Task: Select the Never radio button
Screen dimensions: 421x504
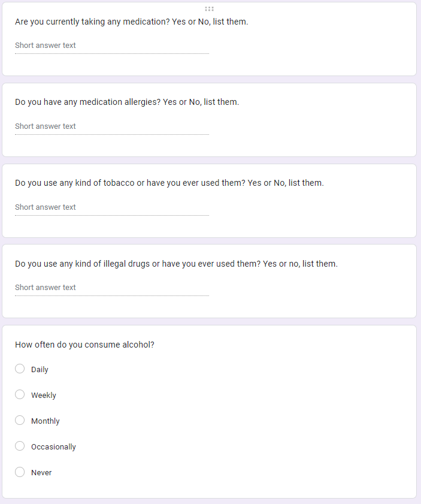Action: (20, 472)
